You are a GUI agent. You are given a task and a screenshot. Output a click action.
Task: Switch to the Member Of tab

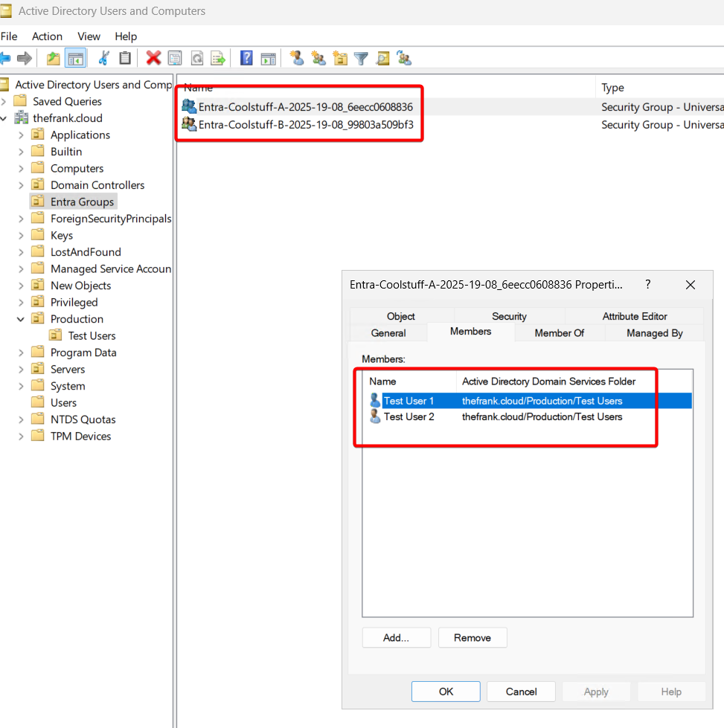click(x=559, y=333)
